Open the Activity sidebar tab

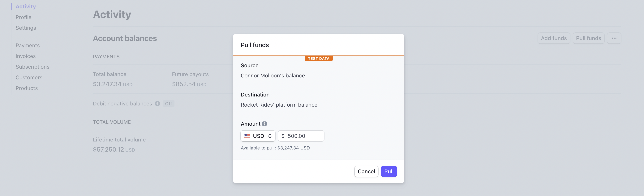pyautogui.click(x=26, y=6)
